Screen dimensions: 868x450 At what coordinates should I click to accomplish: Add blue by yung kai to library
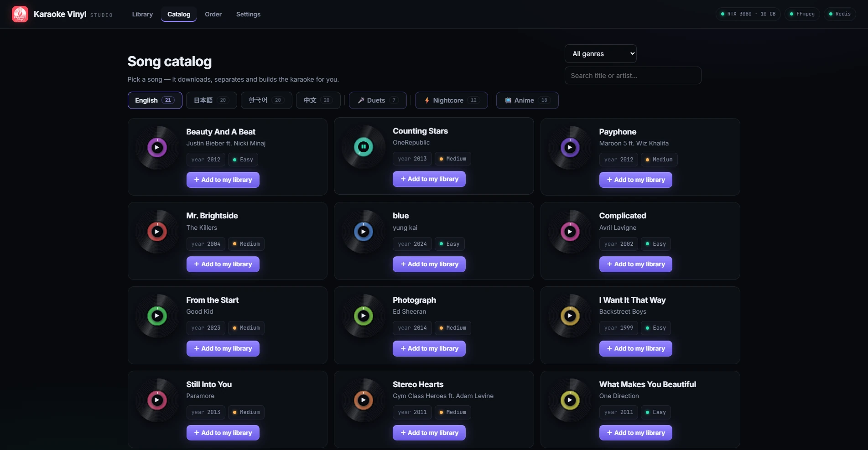tap(429, 264)
